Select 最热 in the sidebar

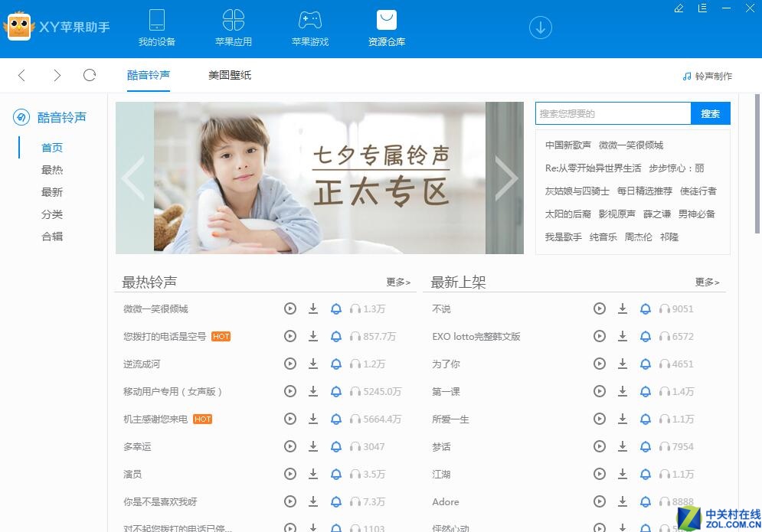point(52,170)
